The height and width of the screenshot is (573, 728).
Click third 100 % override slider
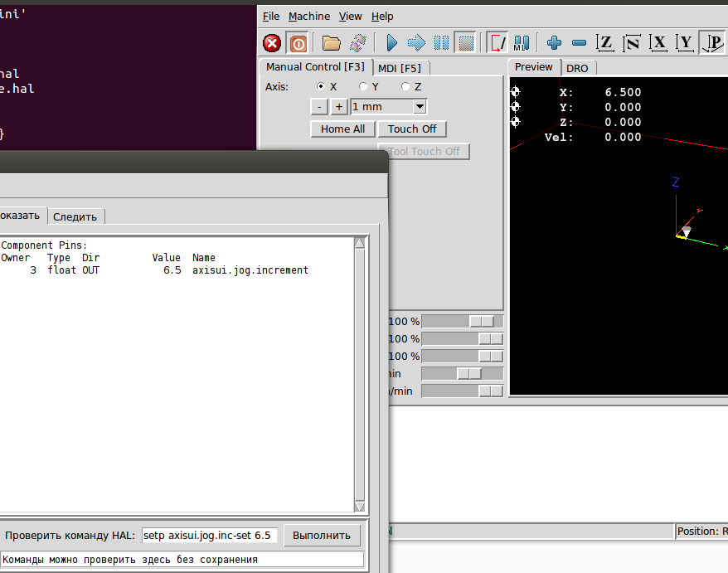pos(462,356)
